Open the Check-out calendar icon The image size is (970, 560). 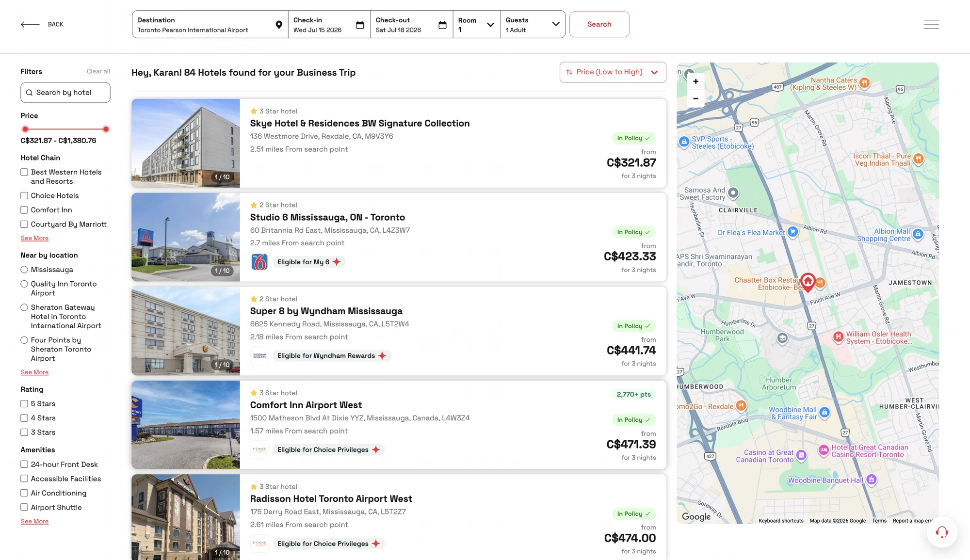[x=442, y=25]
